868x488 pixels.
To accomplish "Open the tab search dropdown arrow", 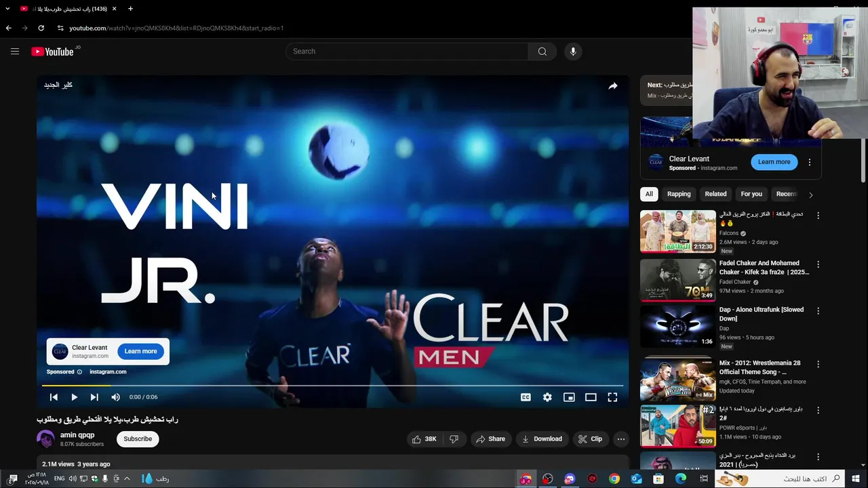I will coord(7,9).
